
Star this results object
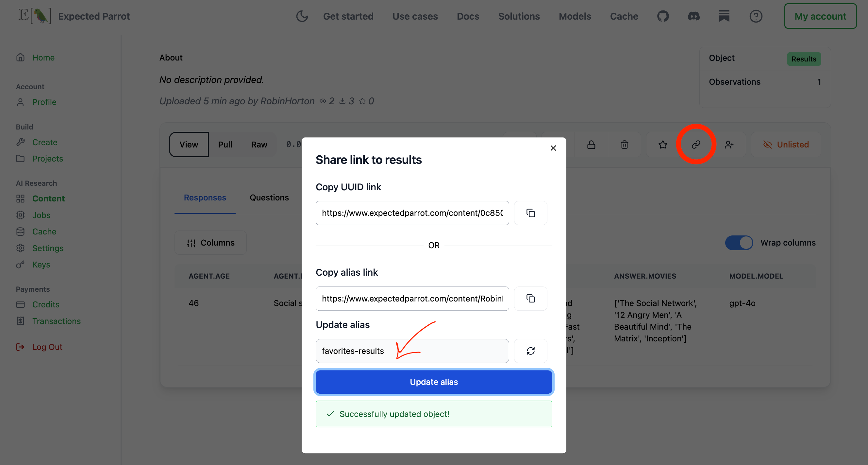click(662, 145)
